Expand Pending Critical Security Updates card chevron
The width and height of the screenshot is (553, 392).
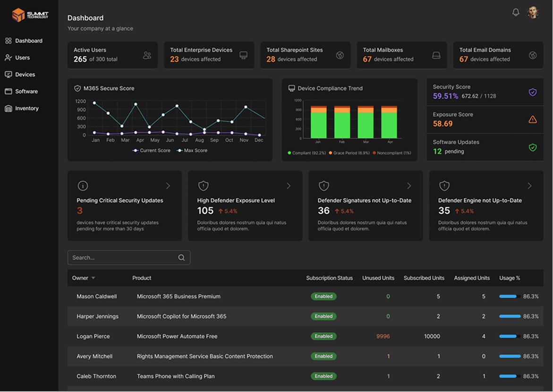(168, 186)
